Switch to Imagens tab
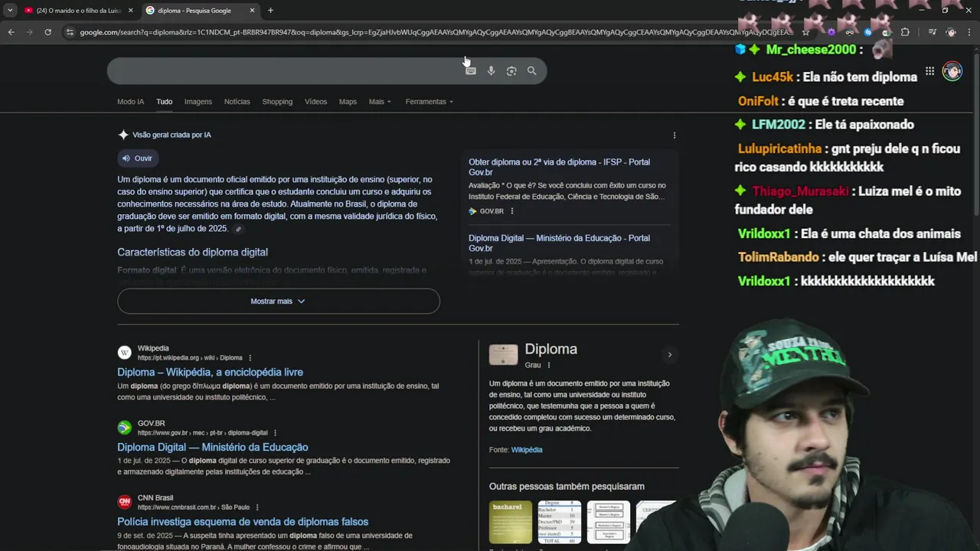Viewport: 980px width, 551px height. point(198,102)
